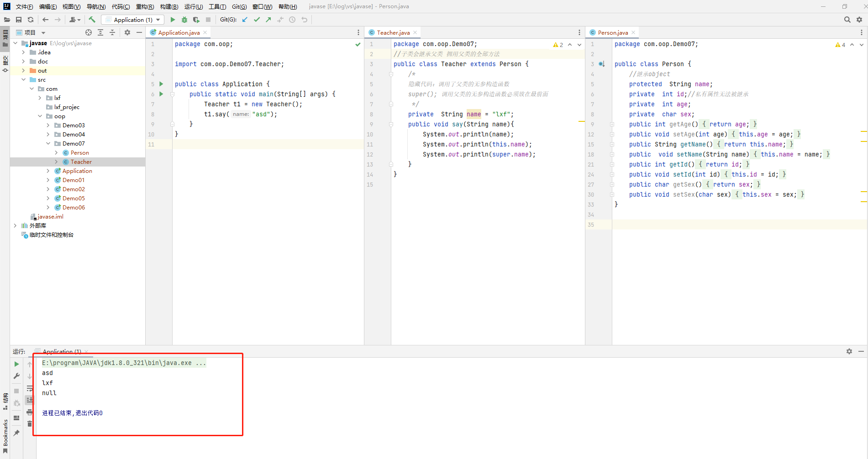Screen dimensions: 868x459
Task: Go to next highlighted error in Teacher.java
Action: (579, 45)
